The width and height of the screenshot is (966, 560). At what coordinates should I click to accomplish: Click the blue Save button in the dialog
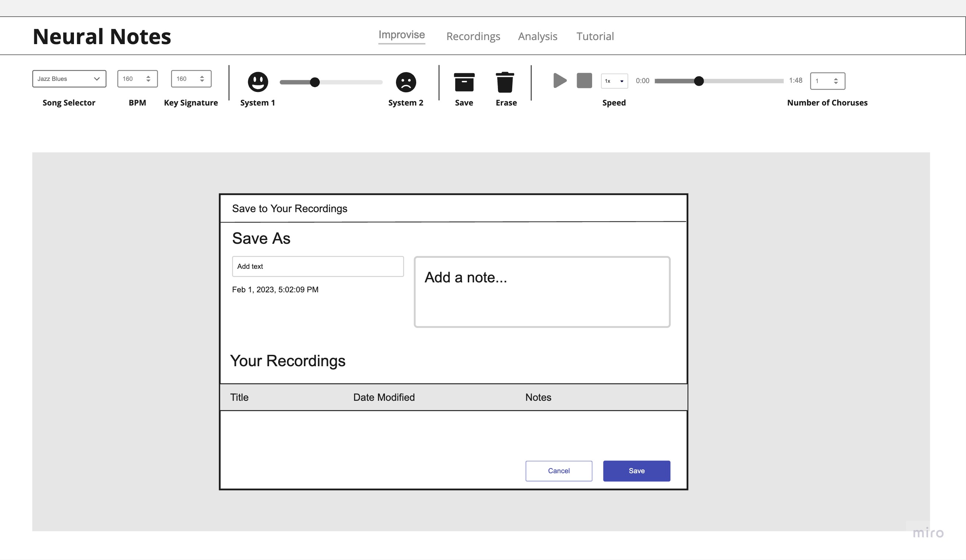636,471
